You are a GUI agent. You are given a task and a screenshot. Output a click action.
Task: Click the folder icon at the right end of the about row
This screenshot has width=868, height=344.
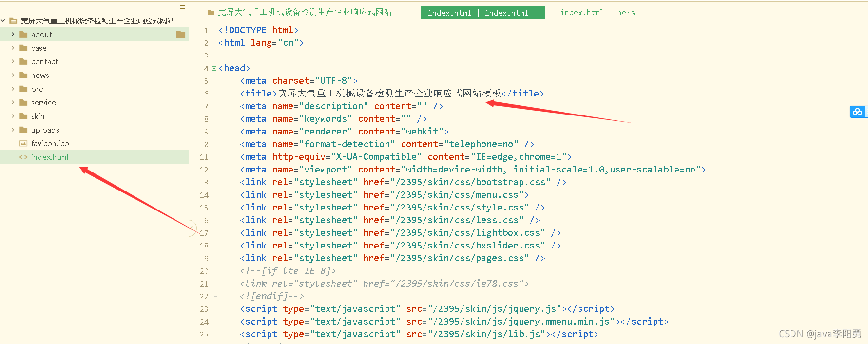click(181, 34)
